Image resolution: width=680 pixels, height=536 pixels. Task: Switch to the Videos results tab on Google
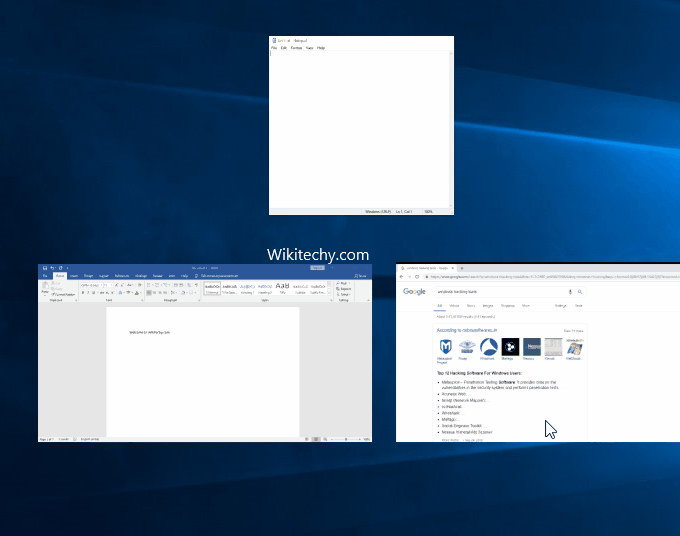454,306
